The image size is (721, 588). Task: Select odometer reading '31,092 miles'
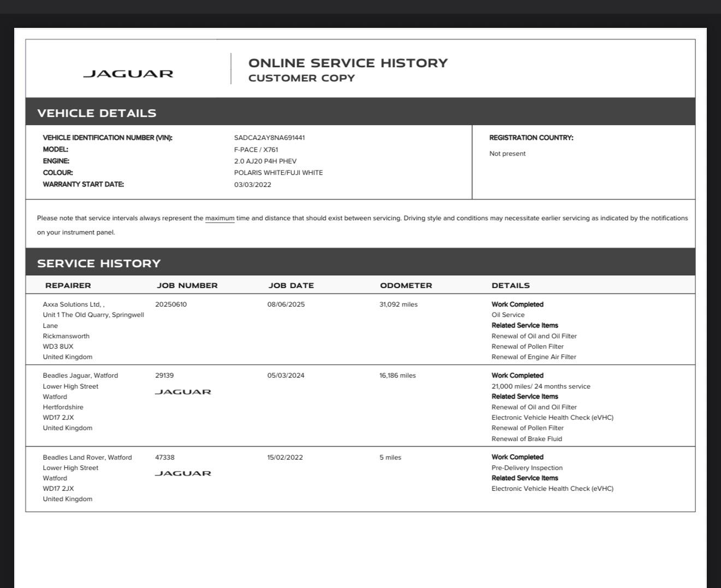(399, 304)
